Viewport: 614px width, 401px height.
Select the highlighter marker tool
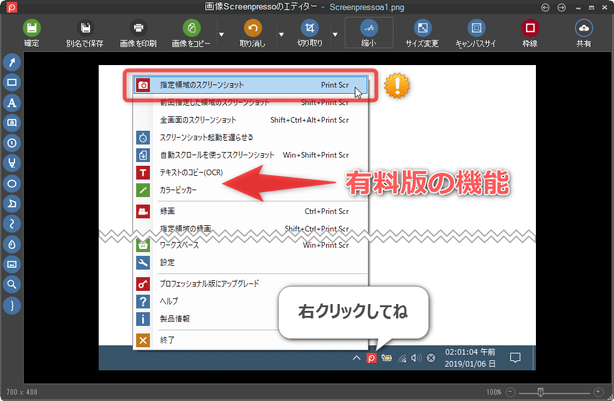click(12, 163)
